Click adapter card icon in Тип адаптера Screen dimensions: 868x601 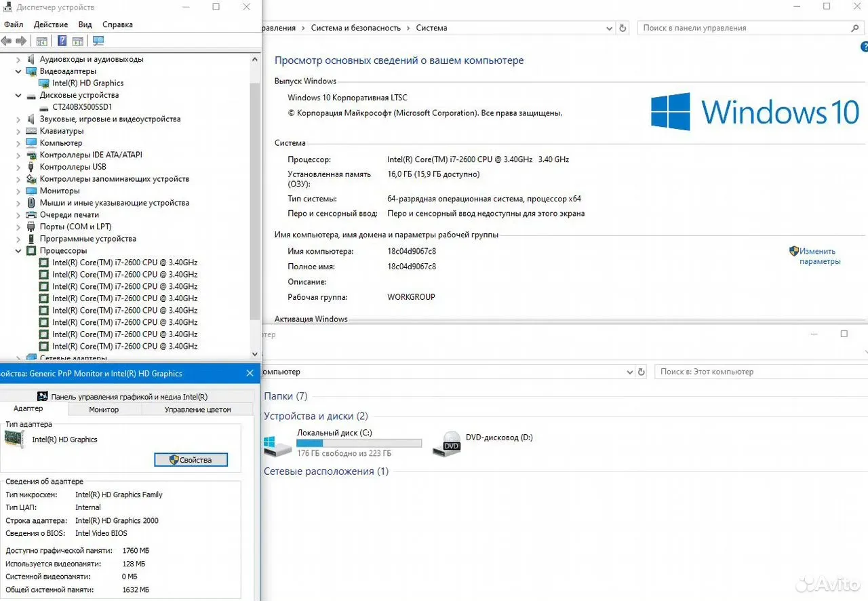coord(14,440)
